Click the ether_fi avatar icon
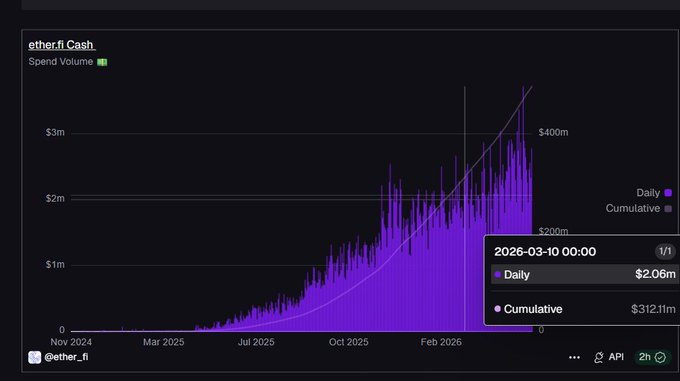Viewport: 680px width, 381px height. (34, 357)
